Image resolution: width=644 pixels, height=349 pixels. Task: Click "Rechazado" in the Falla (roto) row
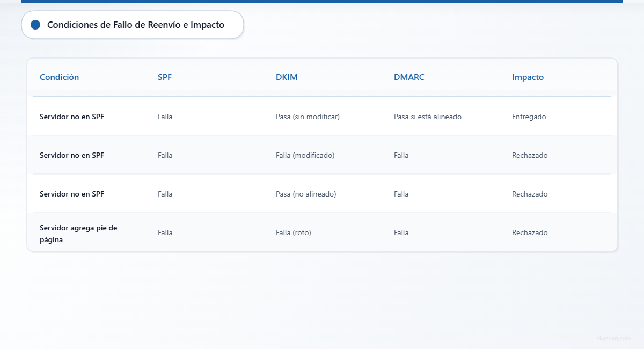click(x=530, y=232)
